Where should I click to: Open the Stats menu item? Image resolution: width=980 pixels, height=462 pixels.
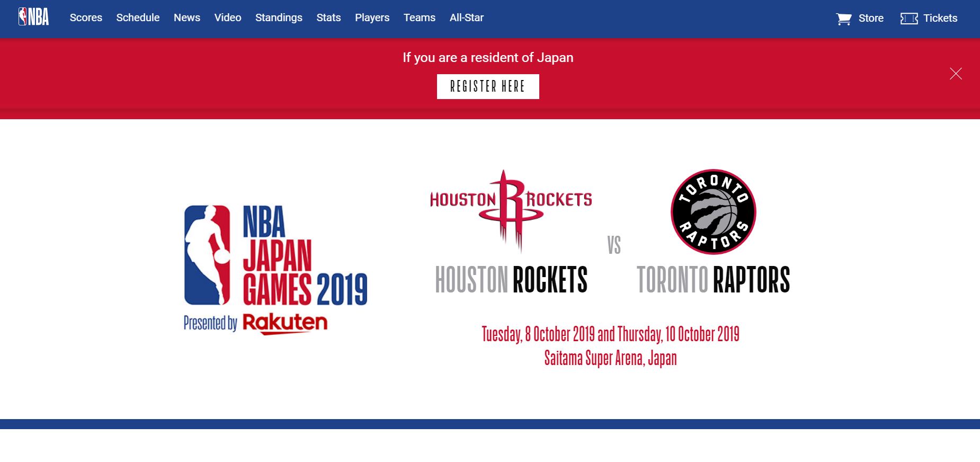(328, 17)
